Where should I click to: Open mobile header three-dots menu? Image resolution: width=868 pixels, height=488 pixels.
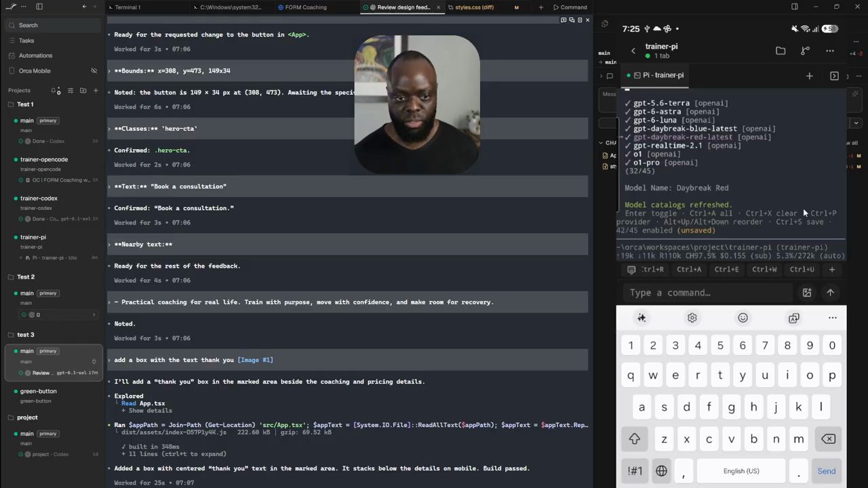830,51
